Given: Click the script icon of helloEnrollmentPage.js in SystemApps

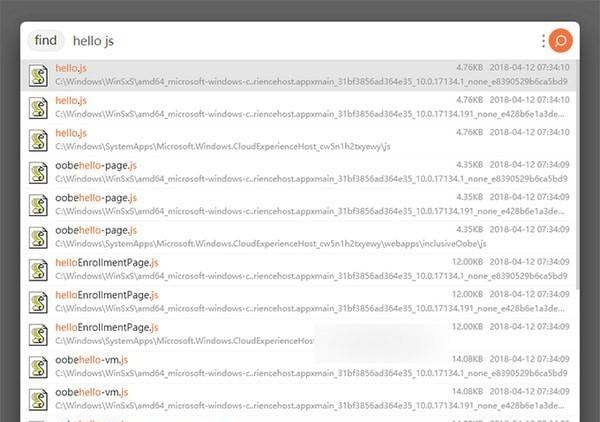Looking at the screenshot, I should (x=39, y=335).
